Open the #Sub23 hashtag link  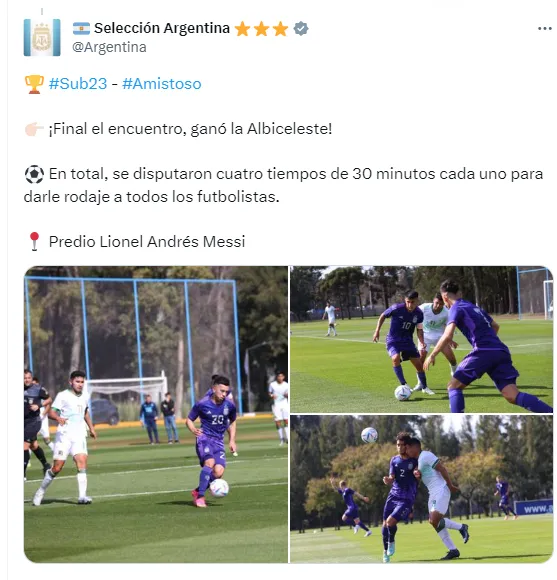(x=78, y=84)
